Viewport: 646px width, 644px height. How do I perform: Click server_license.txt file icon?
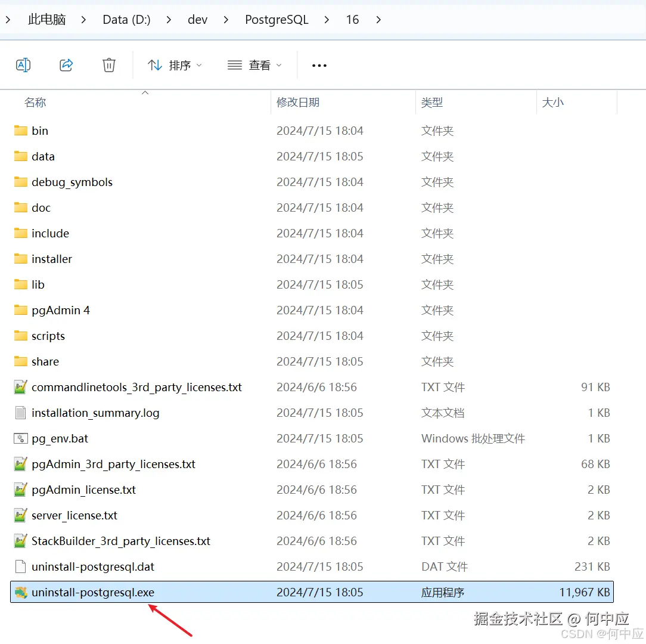point(21,515)
